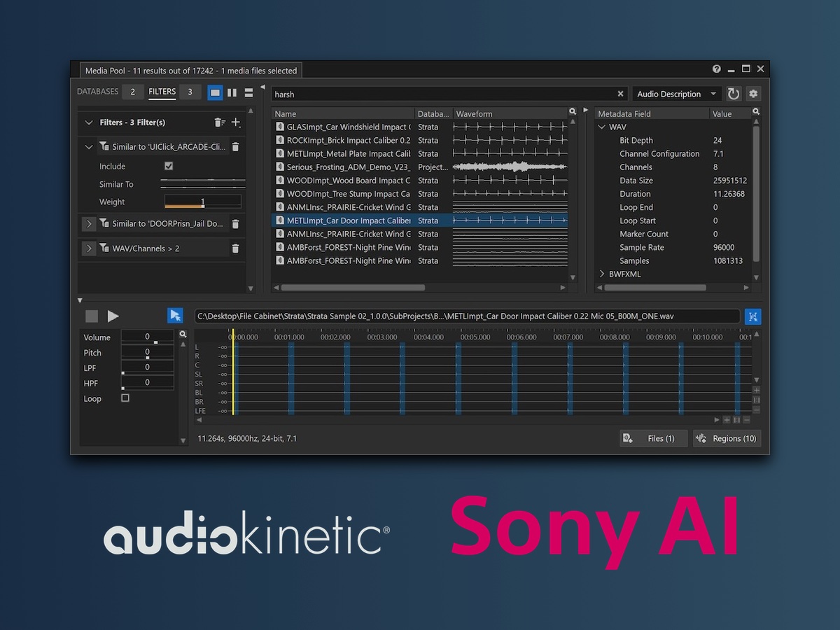Expand the 'Similar to DOORPrisn_Jail Do...' filter
Viewport: 840px width, 630px height.
pos(89,223)
